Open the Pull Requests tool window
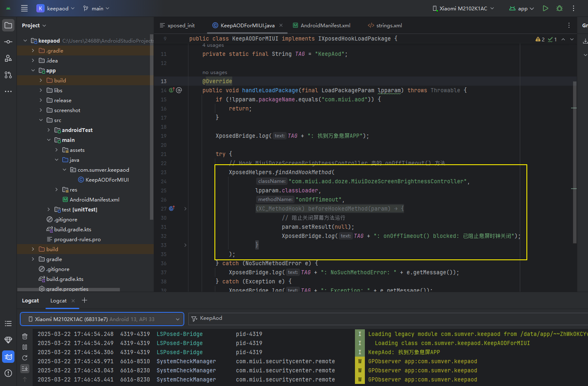 pyautogui.click(x=8, y=75)
